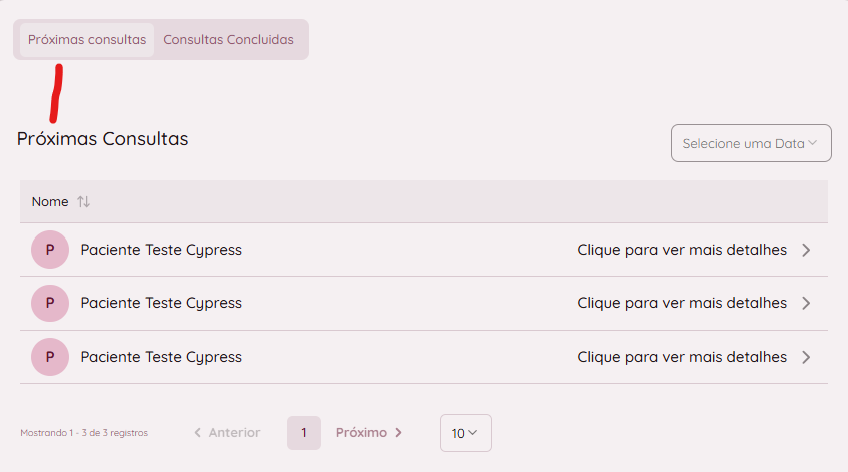Click third row's right chevron arrow

coord(807,357)
